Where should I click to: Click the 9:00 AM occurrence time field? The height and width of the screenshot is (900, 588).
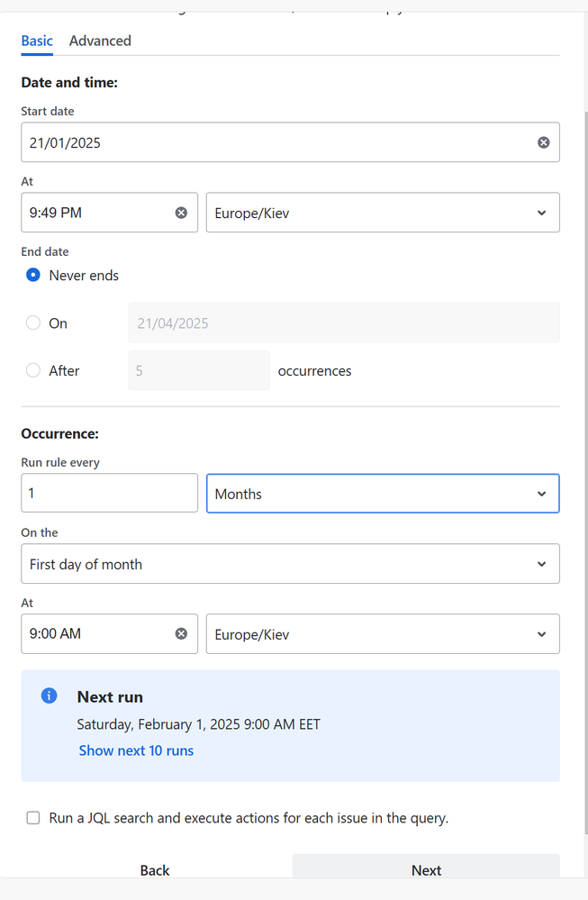(95, 633)
